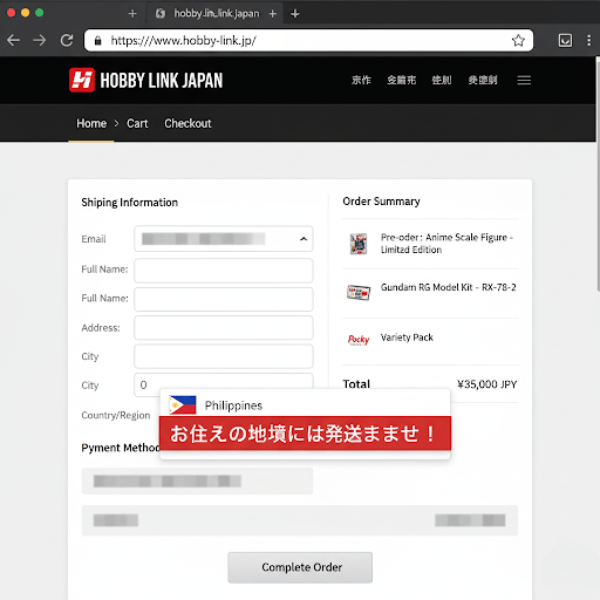Select the Checkout breadcrumb link
600x600 pixels.
pyautogui.click(x=188, y=124)
